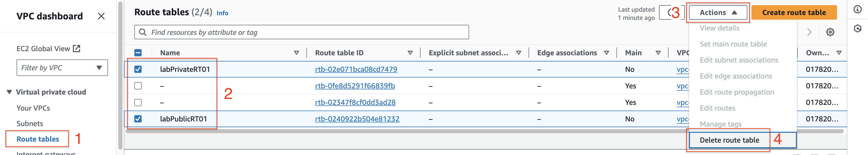Image resolution: width=868 pixels, height=155 pixels.
Task: Check the rtb-0fe8d5291f66839fb row checkbox
Action: (x=138, y=86)
